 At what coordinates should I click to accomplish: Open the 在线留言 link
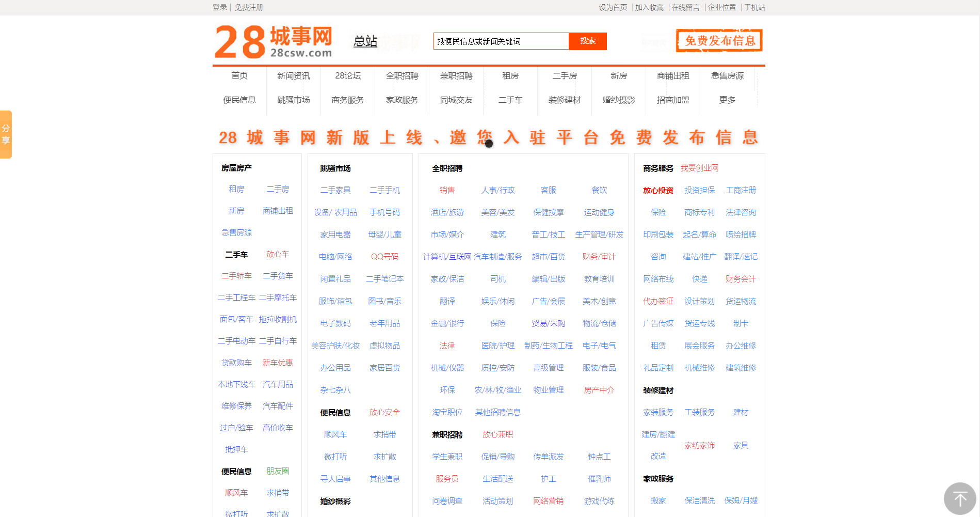(x=685, y=7)
